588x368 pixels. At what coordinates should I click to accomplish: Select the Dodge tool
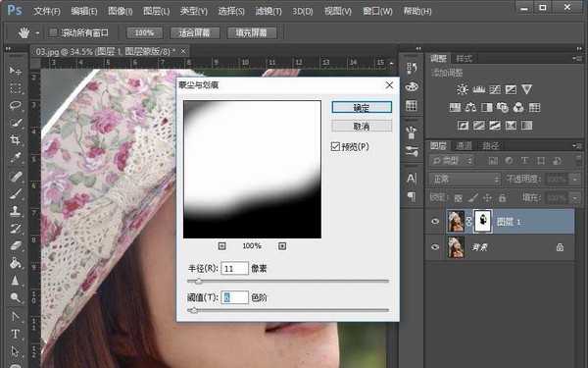tap(16, 297)
